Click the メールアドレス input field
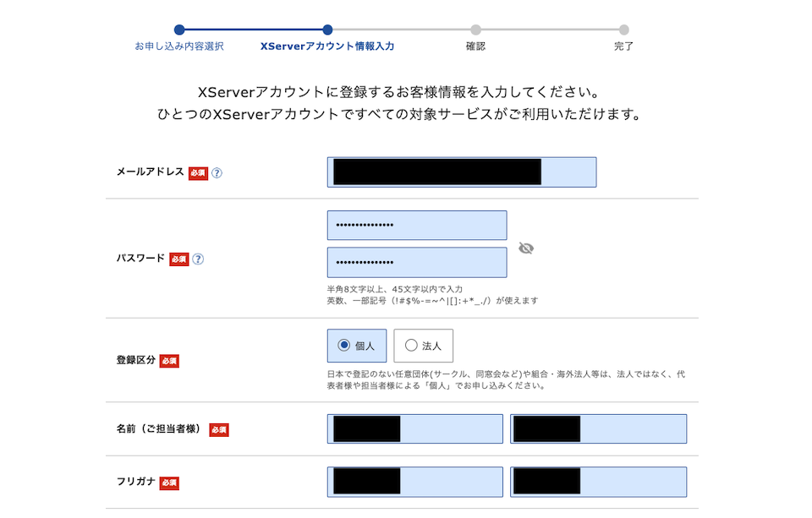Screen dimensions: 812x518 tap(462, 172)
